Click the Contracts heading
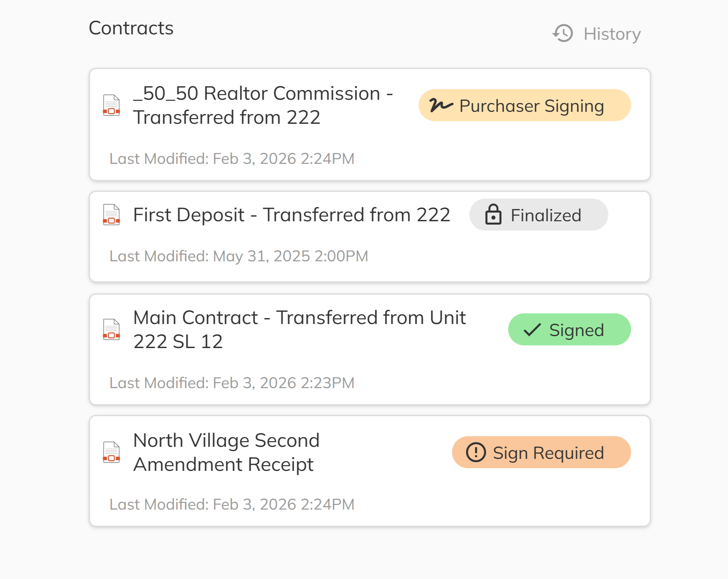Screen dimensions: 728x579 pos(131,28)
